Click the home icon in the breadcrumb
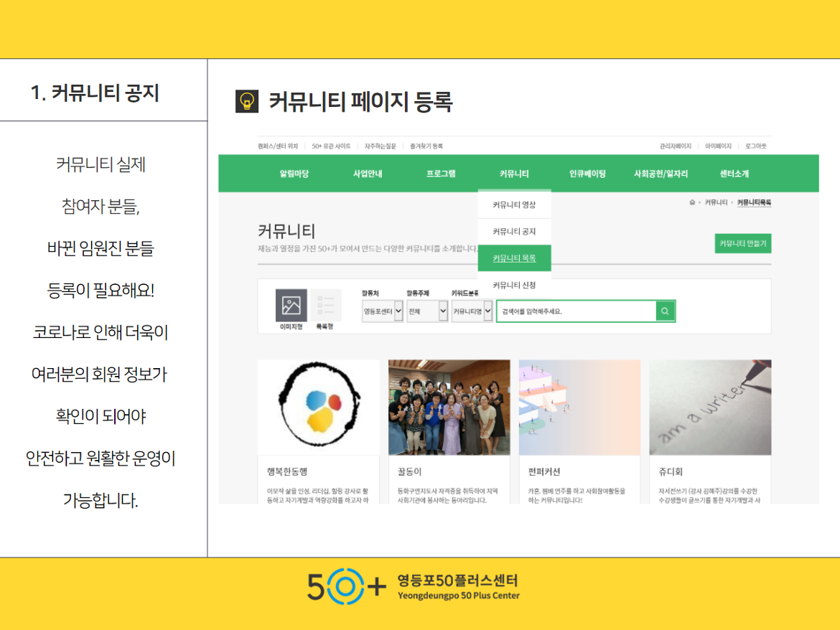840x630 pixels. 692,203
